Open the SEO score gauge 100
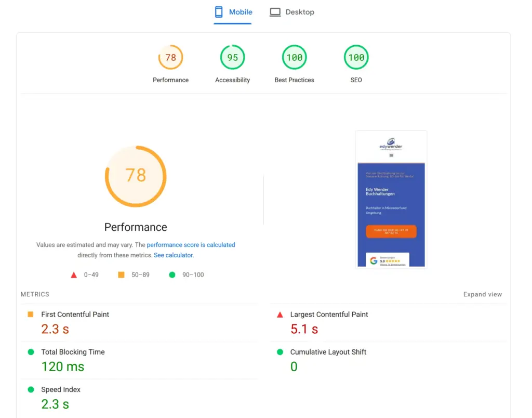 [x=356, y=57]
